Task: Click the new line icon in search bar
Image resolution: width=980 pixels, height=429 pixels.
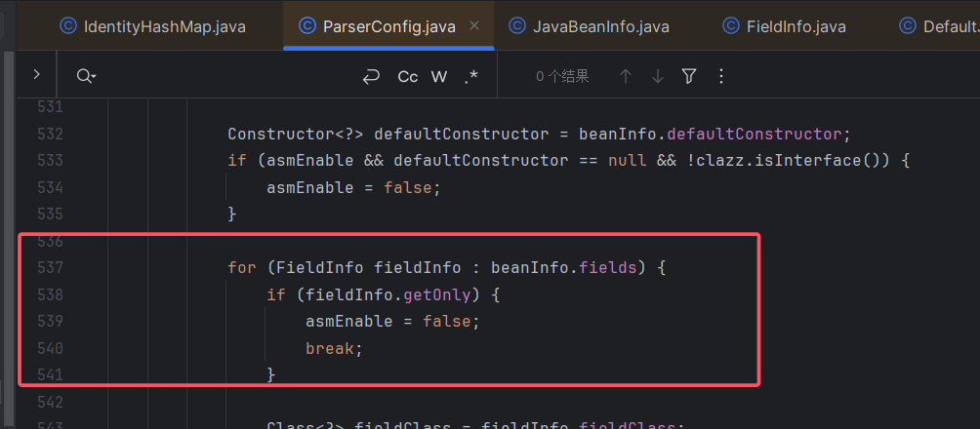Action: (x=371, y=76)
